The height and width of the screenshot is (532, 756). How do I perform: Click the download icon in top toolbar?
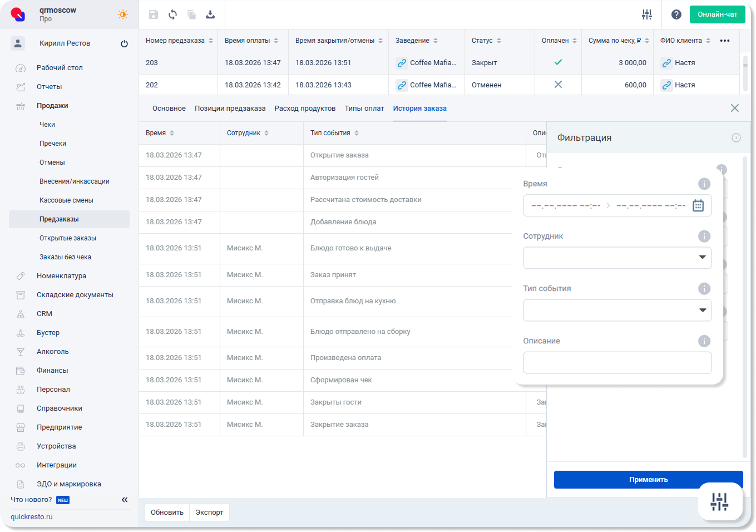point(210,14)
